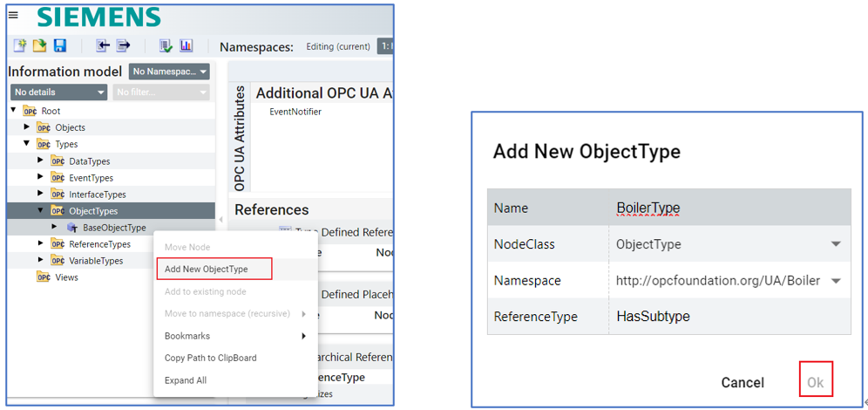The image size is (868, 410).
Task: Expand the EventTypes tree node arrow
Action: pyautogui.click(x=40, y=177)
